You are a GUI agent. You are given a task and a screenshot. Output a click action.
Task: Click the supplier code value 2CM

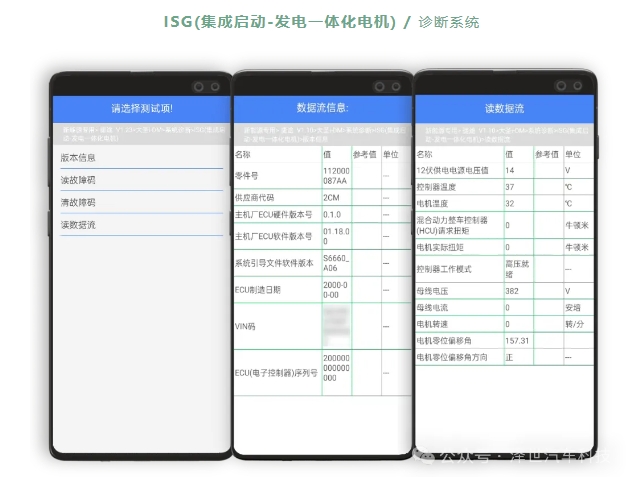pyautogui.click(x=331, y=198)
